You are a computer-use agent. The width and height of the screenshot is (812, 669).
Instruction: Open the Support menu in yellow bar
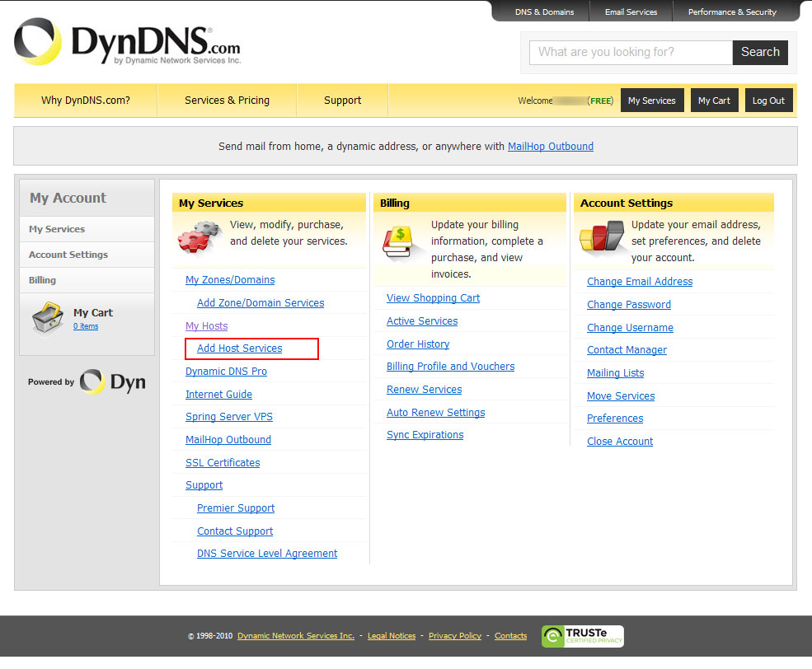pyautogui.click(x=342, y=101)
